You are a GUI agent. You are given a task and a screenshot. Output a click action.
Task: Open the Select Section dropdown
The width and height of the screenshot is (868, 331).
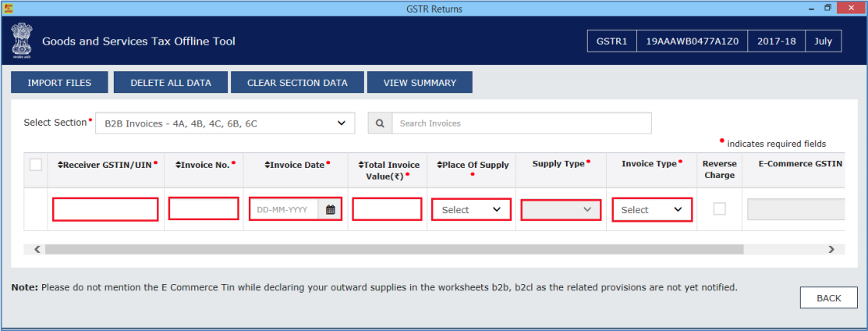pos(225,123)
